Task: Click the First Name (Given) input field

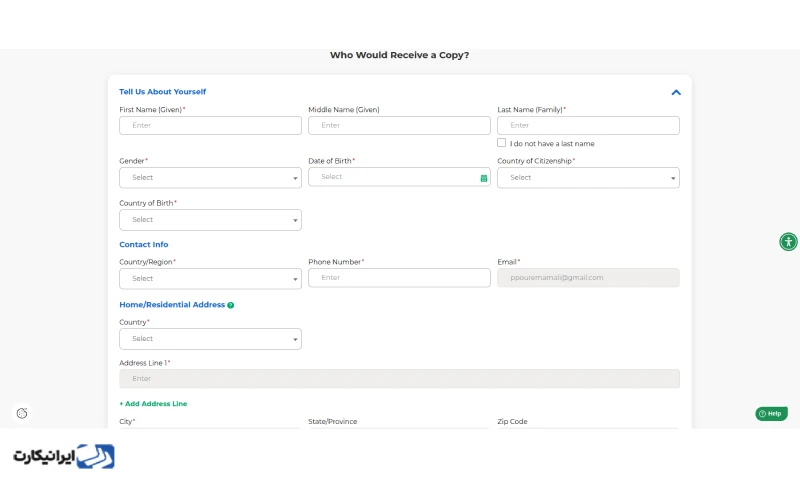Action: pyautogui.click(x=210, y=125)
